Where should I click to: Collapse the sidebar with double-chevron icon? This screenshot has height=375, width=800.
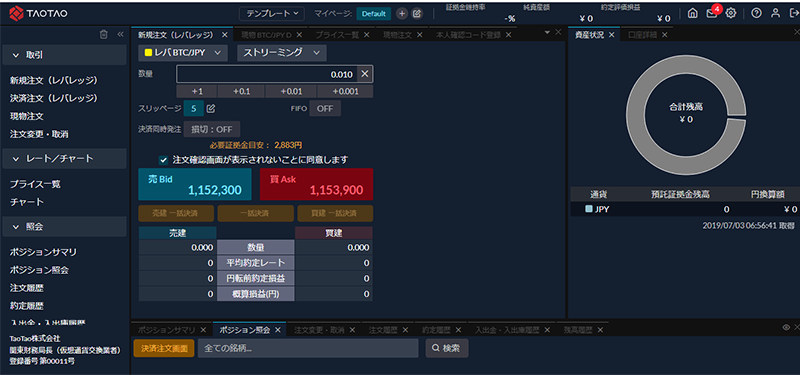pyautogui.click(x=120, y=34)
